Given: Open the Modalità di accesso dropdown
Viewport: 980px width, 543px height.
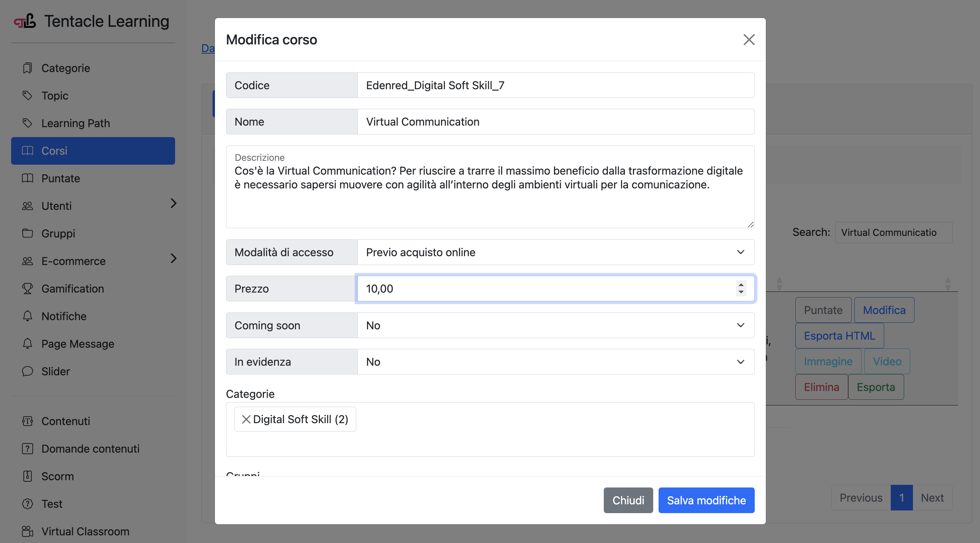Looking at the screenshot, I should tap(740, 252).
